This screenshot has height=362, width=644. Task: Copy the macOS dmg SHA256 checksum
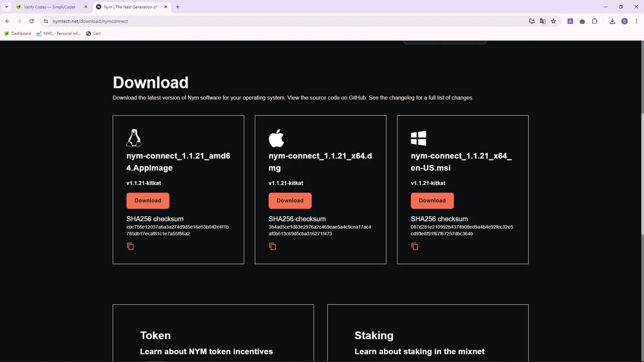pyautogui.click(x=272, y=246)
